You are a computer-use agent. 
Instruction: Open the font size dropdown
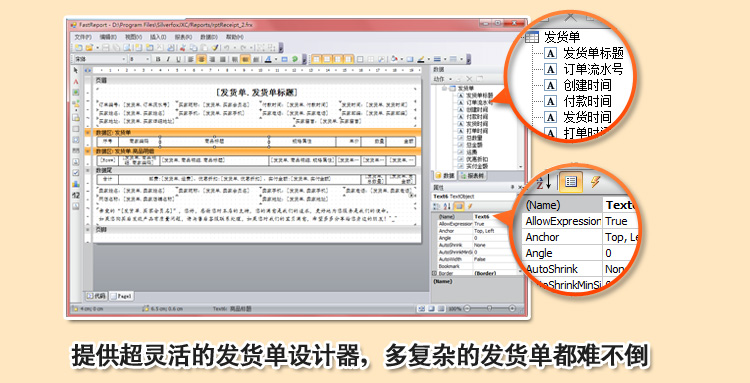coord(147,59)
